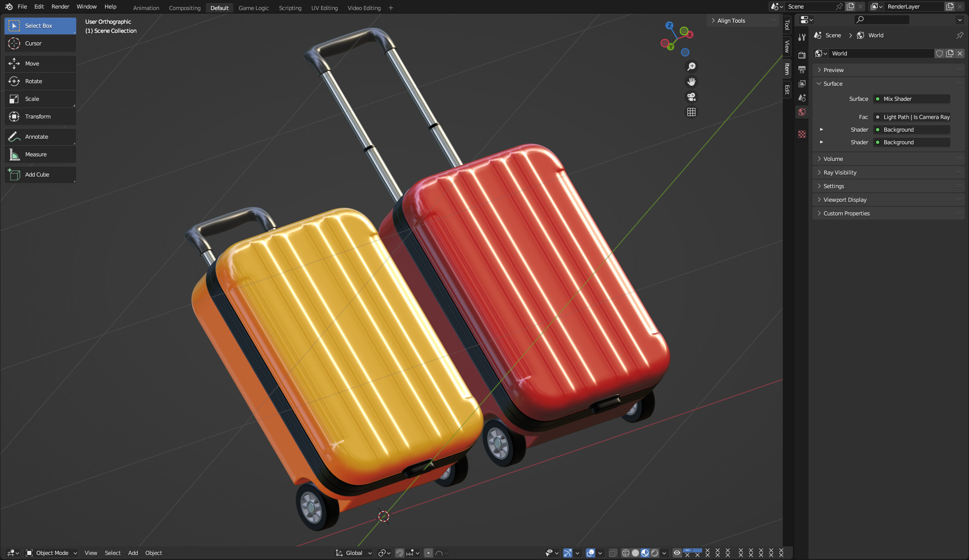Expand the Preview panel

click(x=888, y=70)
